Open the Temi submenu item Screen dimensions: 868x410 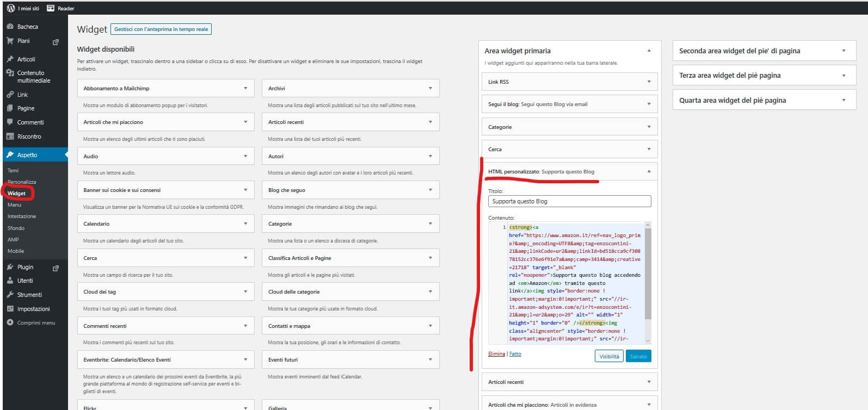coord(13,171)
